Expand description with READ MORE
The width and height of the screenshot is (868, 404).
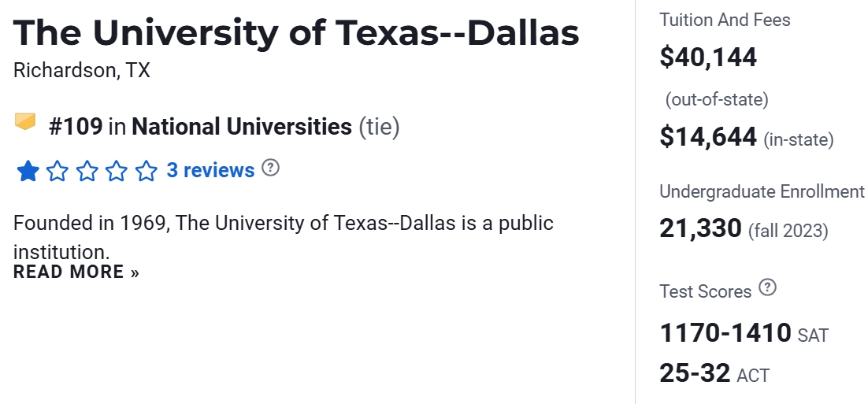(76, 272)
